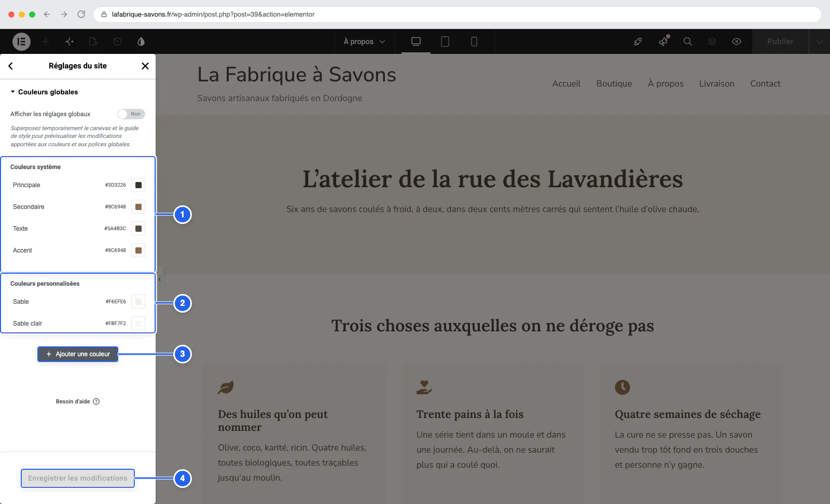
Task: Reload the page in the browser
Action: [81, 15]
